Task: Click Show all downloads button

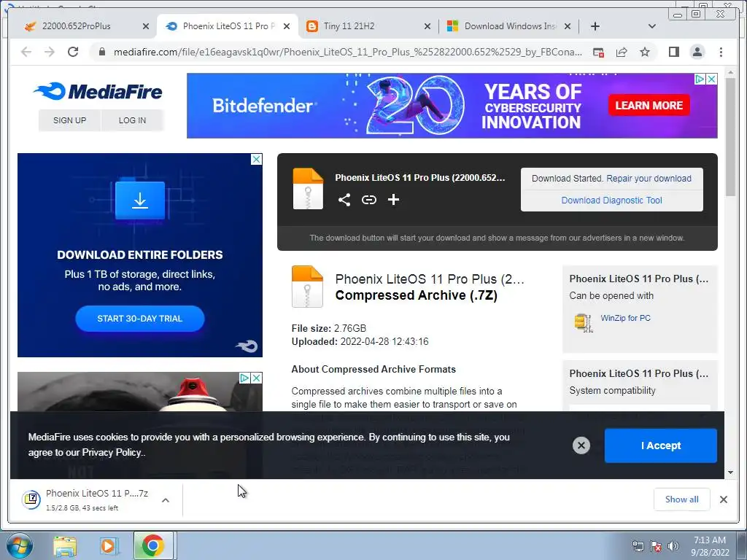Action: (682, 499)
